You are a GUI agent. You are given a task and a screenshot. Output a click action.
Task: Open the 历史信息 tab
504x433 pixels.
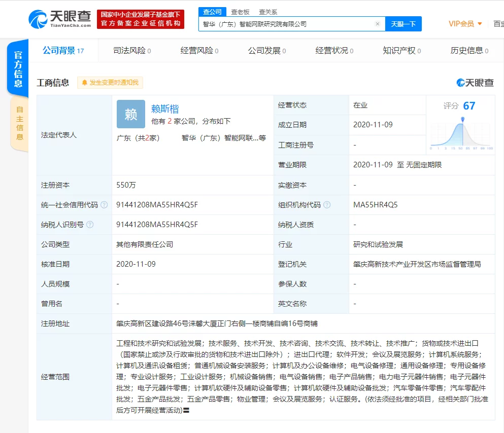(x=469, y=51)
